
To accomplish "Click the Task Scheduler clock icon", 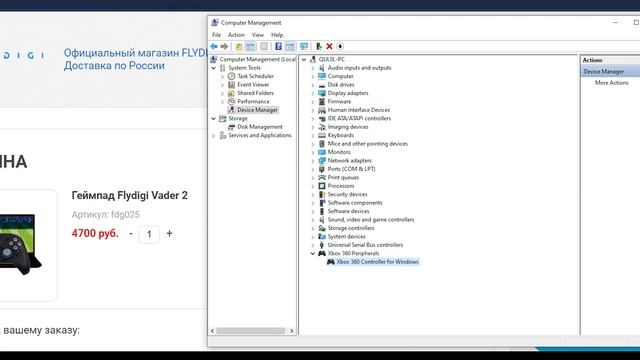I will tap(231, 76).
